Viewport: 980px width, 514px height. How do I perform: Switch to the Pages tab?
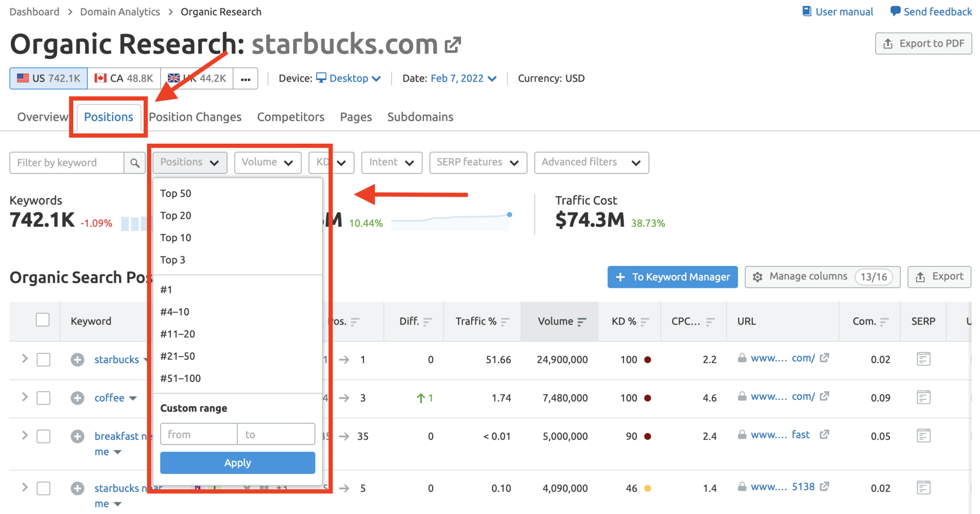[x=356, y=117]
